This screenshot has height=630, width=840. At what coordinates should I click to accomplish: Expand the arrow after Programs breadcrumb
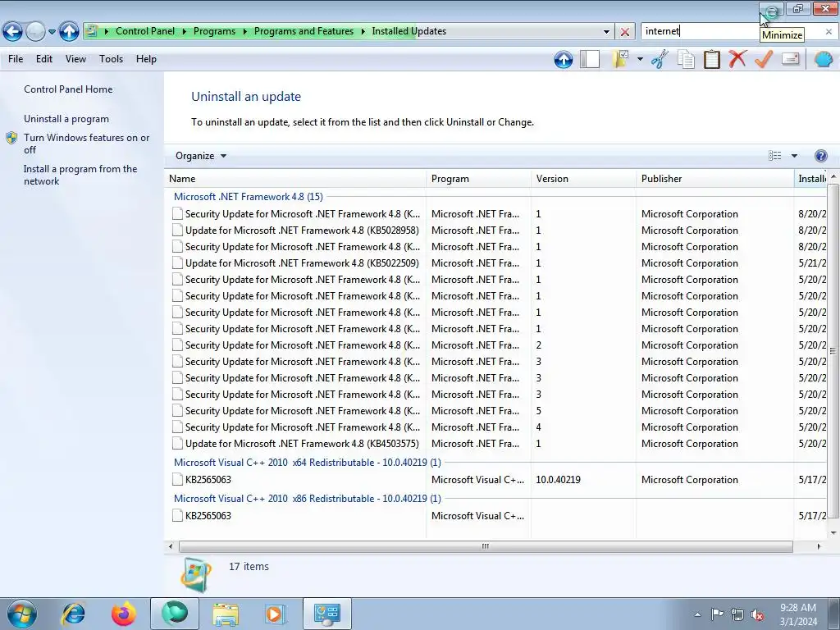pyautogui.click(x=244, y=32)
